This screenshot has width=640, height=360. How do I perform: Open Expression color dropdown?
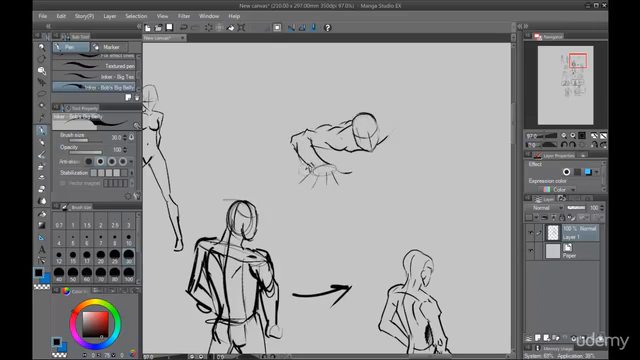557,190
